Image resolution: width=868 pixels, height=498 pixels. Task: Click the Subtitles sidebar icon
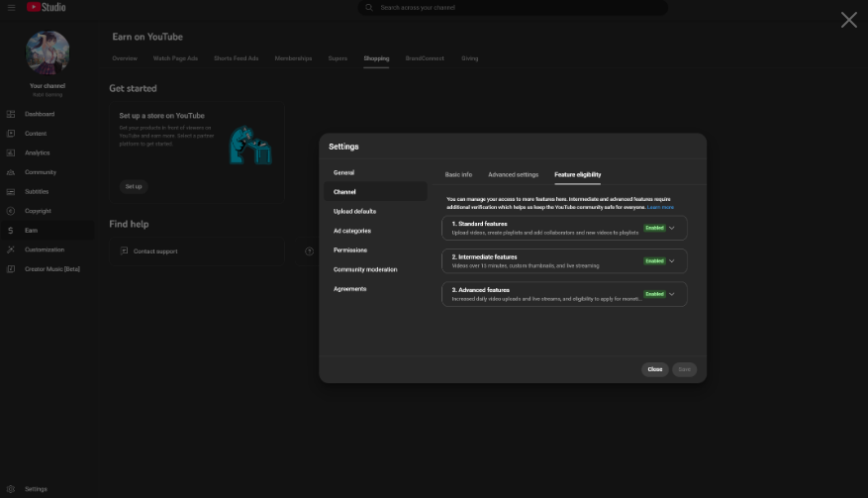tap(11, 192)
